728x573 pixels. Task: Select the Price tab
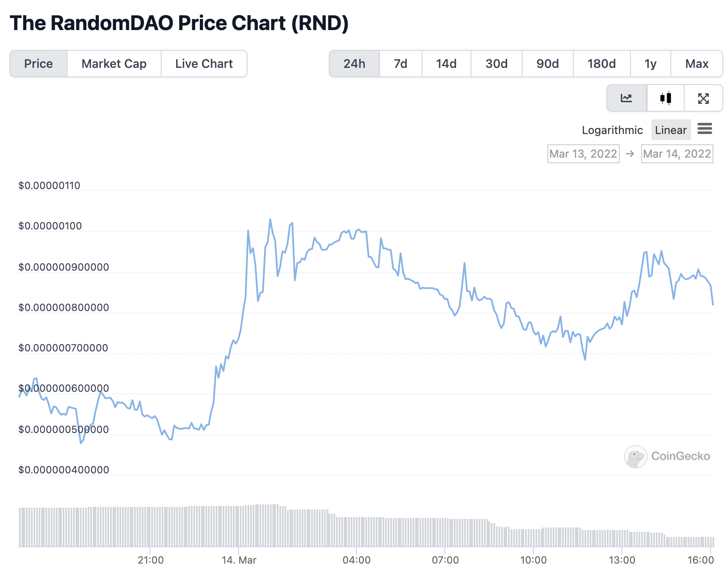(39, 64)
